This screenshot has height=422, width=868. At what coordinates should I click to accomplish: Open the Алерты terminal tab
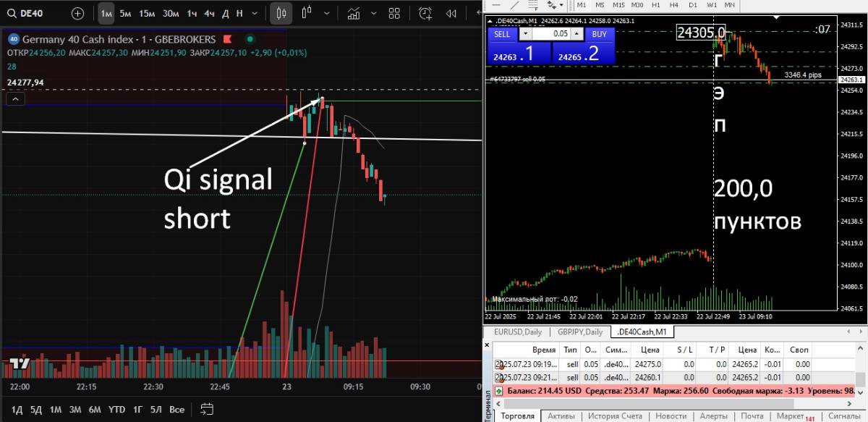tap(714, 416)
